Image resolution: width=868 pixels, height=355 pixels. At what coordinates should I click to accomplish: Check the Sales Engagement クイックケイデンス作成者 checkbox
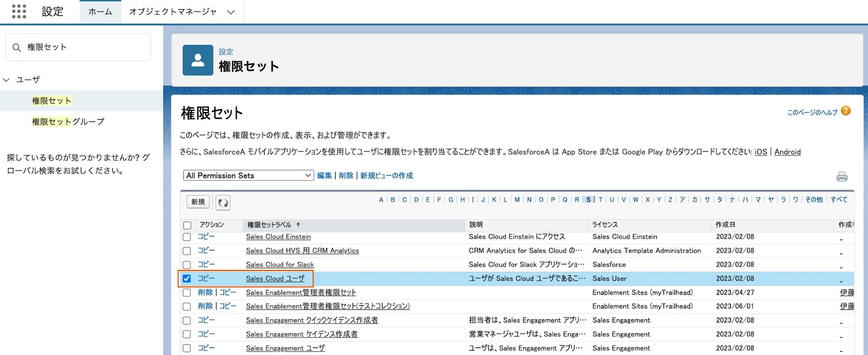tap(187, 321)
